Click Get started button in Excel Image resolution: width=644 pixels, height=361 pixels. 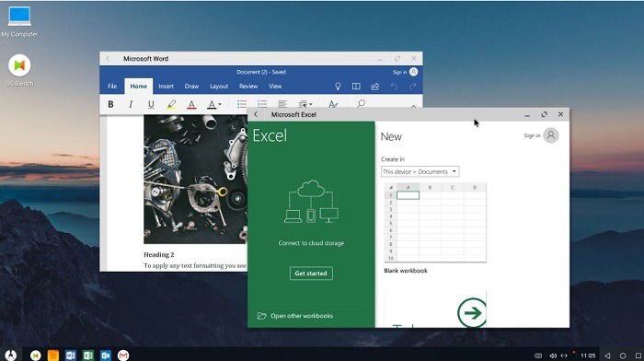pyautogui.click(x=311, y=274)
